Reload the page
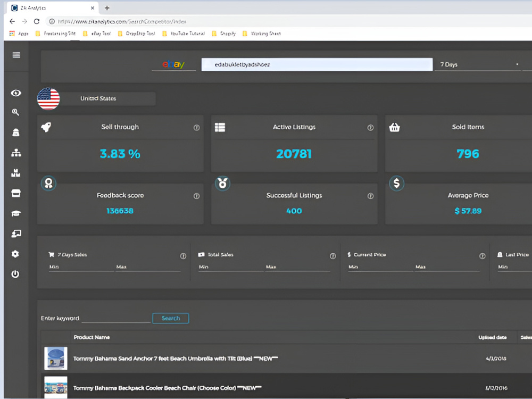The width and height of the screenshot is (532, 399). click(x=37, y=21)
